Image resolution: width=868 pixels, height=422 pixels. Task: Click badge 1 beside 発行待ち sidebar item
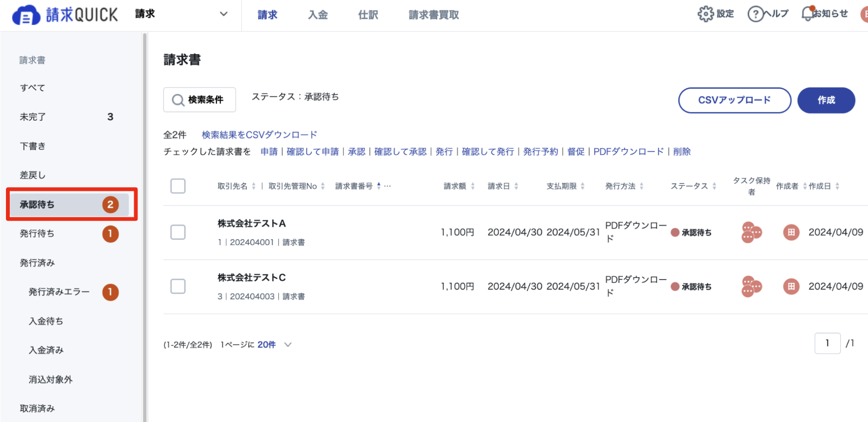click(x=110, y=234)
